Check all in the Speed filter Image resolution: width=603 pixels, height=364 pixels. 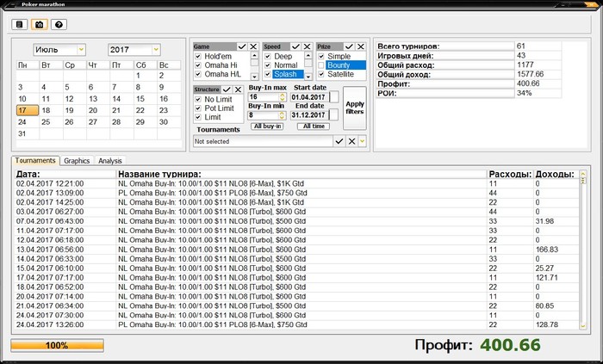point(295,46)
